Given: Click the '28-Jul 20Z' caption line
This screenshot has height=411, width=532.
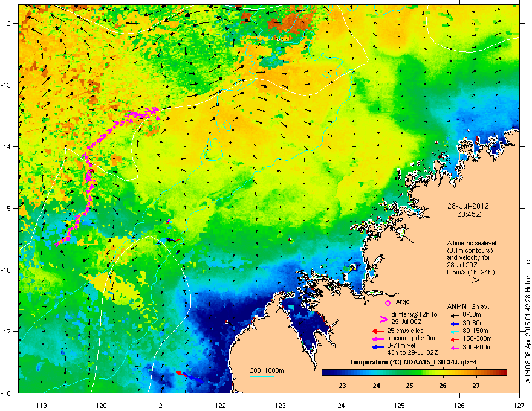Looking at the screenshot, I should 461,265.
